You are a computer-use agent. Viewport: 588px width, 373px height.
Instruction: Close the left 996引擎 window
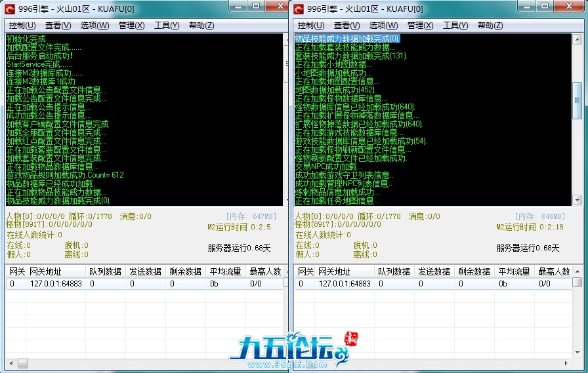coord(277,7)
